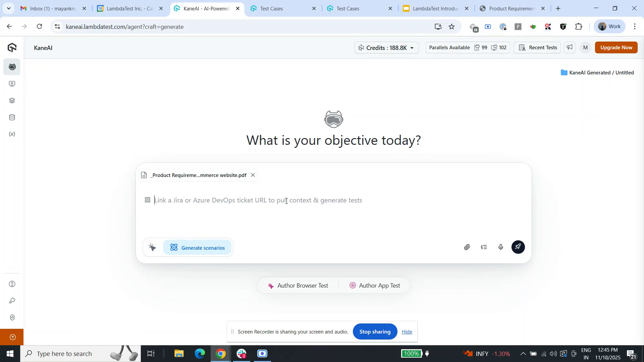Select Author Browser Test option

click(x=298, y=285)
